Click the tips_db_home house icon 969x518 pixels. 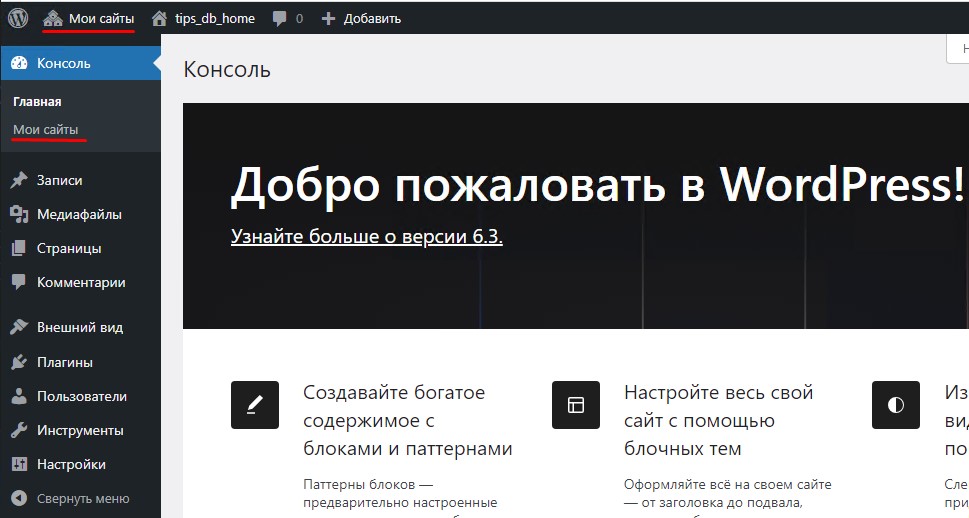click(x=159, y=18)
